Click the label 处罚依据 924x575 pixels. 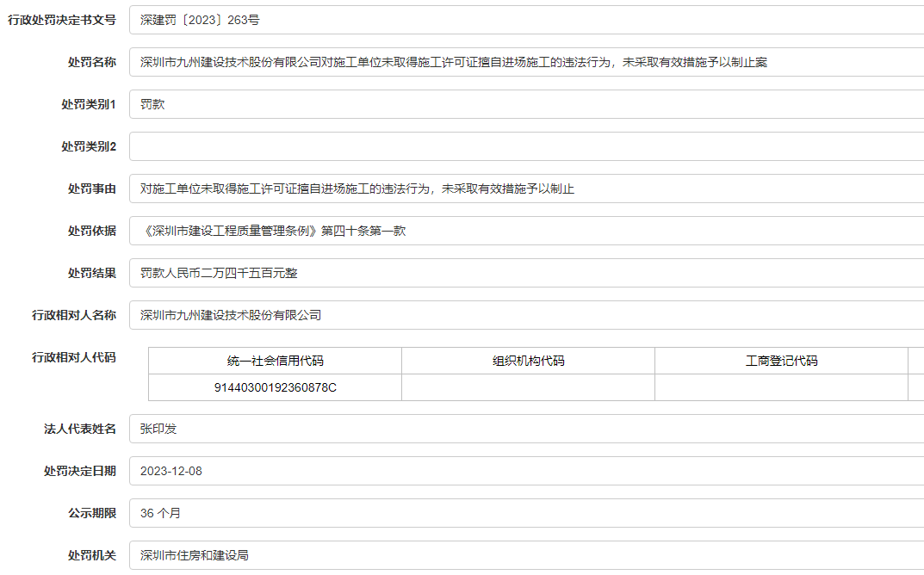[x=92, y=231]
